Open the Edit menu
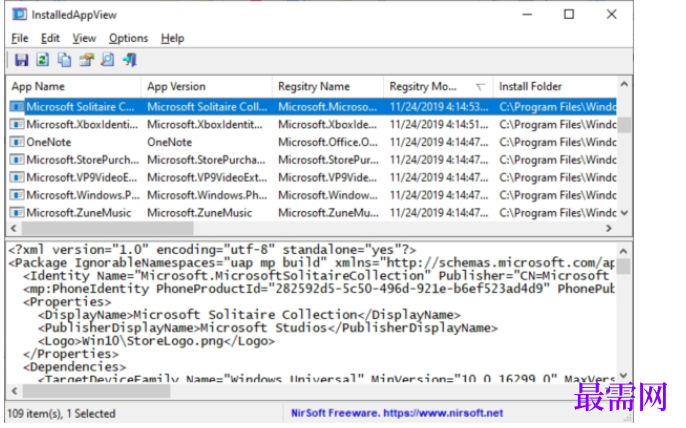Image resolution: width=686 pixels, height=428 pixels. pyautogui.click(x=50, y=39)
